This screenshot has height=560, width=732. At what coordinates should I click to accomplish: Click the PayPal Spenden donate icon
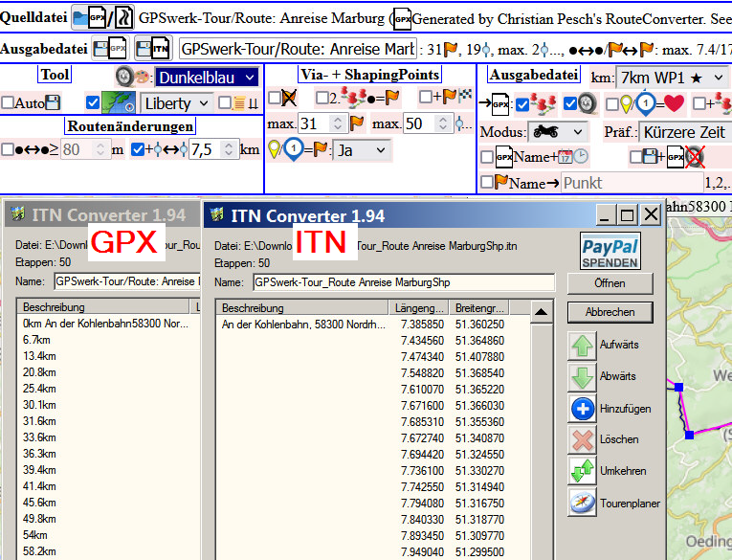[610, 253]
